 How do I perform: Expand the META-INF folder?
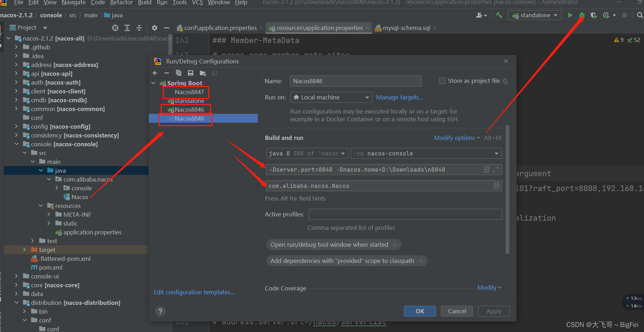[49, 214]
